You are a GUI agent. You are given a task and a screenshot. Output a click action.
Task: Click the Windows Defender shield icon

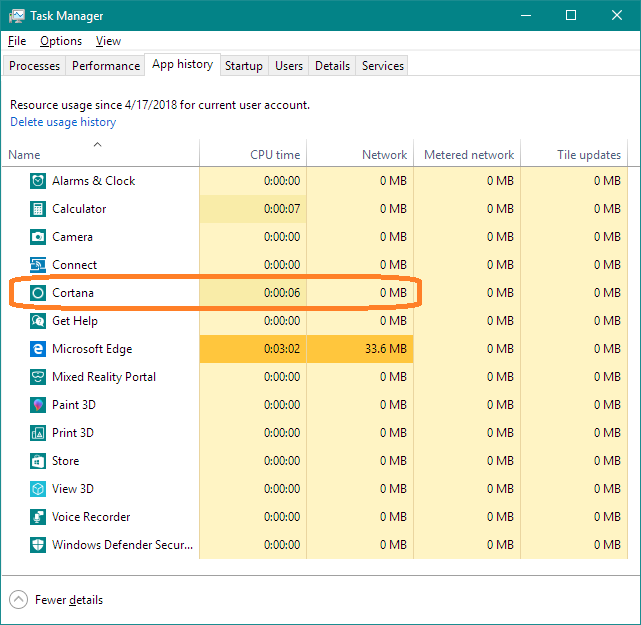37,545
